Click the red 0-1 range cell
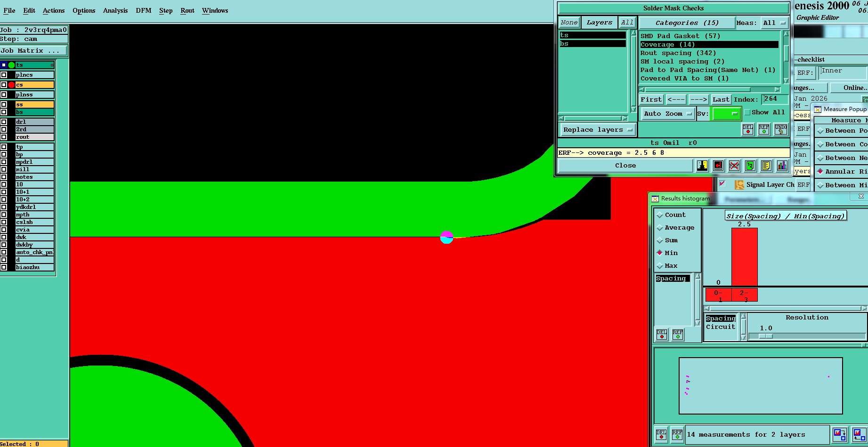 click(x=719, y=295)
